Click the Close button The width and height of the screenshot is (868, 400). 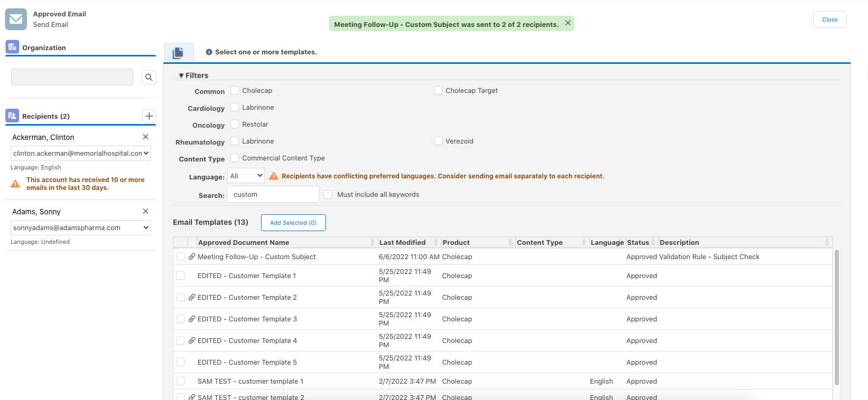(x=829, y=20)
